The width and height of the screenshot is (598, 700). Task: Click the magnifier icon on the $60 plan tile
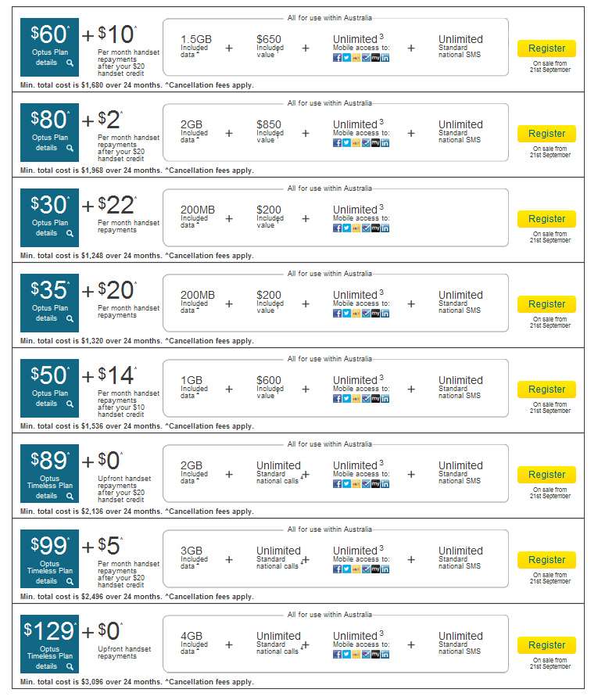(x=70, y=63)
